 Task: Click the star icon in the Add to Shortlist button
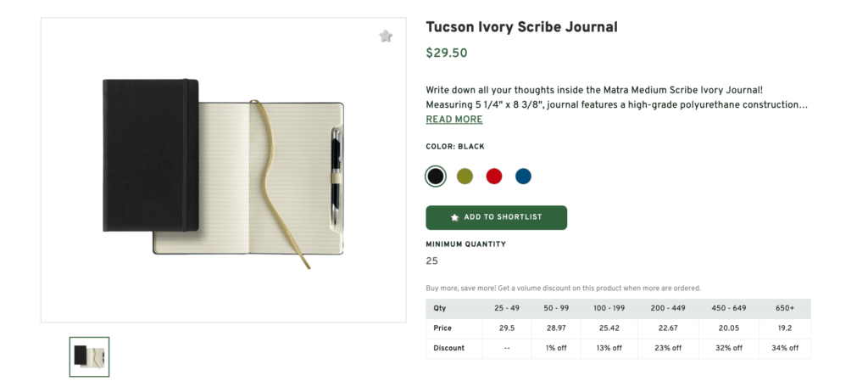coord(454,217)
